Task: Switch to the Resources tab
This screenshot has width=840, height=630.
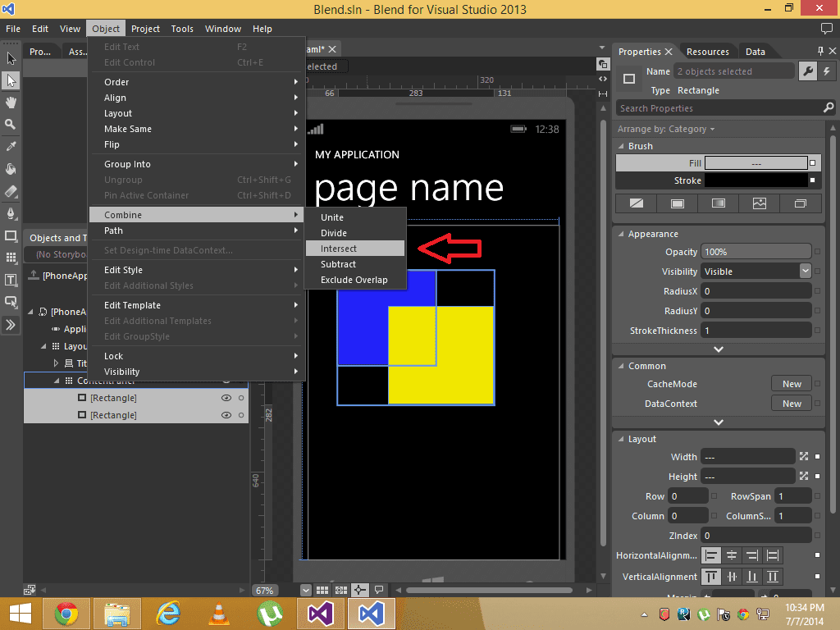Action: [707, 52]
